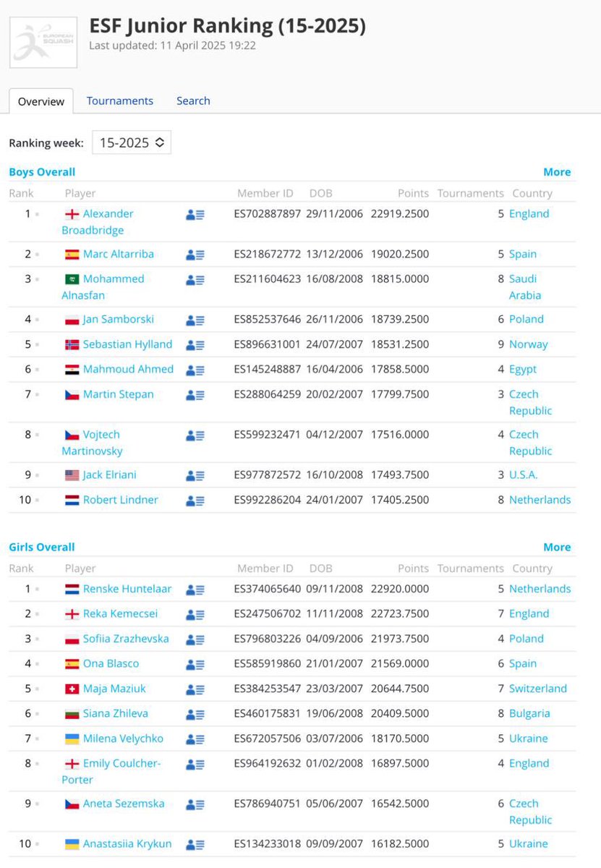Open profile card icon for Sofiia Zrazhevska
601x868 pixels.
point(195,639)
